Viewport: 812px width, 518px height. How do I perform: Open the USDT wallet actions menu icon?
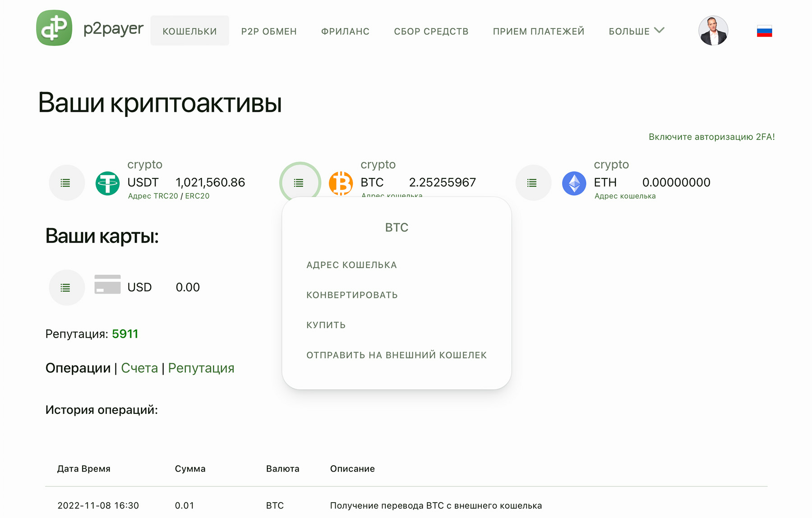[66, 183]
